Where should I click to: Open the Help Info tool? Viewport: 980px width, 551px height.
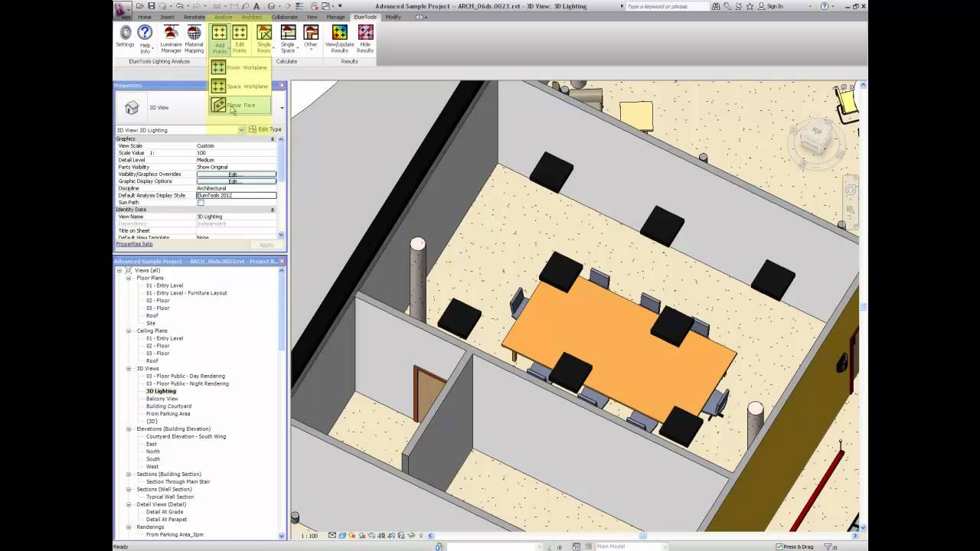coord(145,38)
